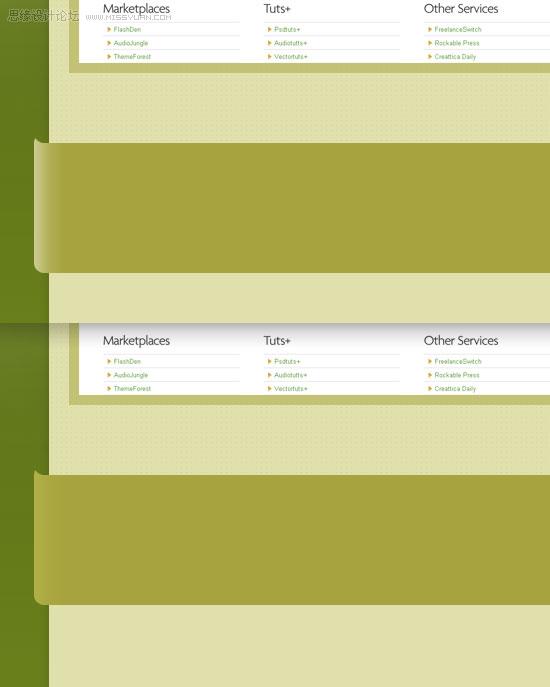Screen dimensions: 550x687
Task: Follow the Creattica Daily link in the upper footer
Action: click(x=455, y=57)
